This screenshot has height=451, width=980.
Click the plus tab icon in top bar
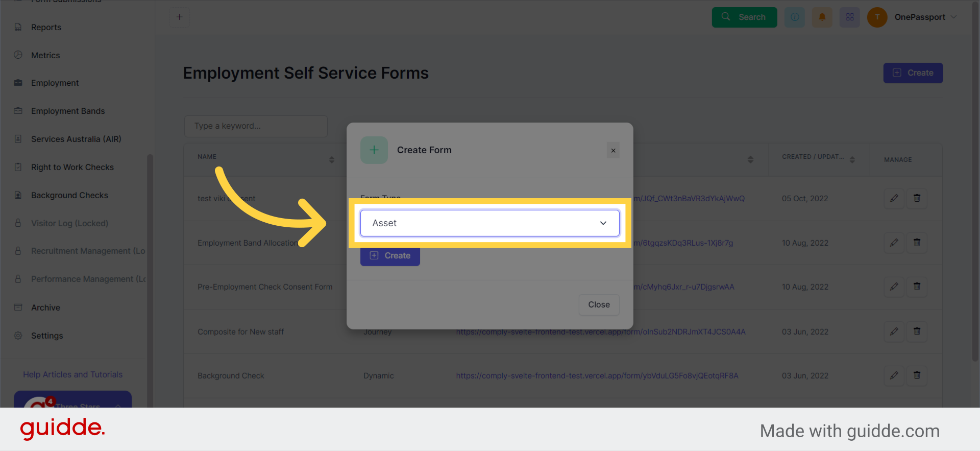tap(179, 17)
